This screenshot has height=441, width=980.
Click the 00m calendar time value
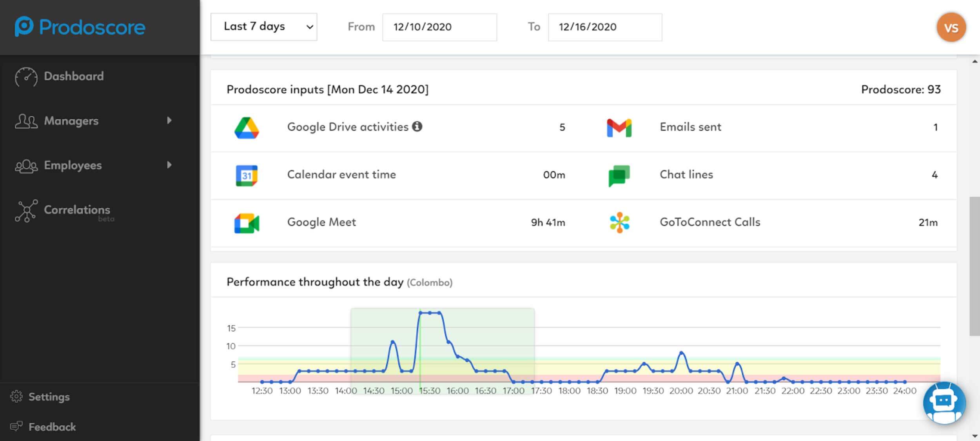[x=554, y=175]
